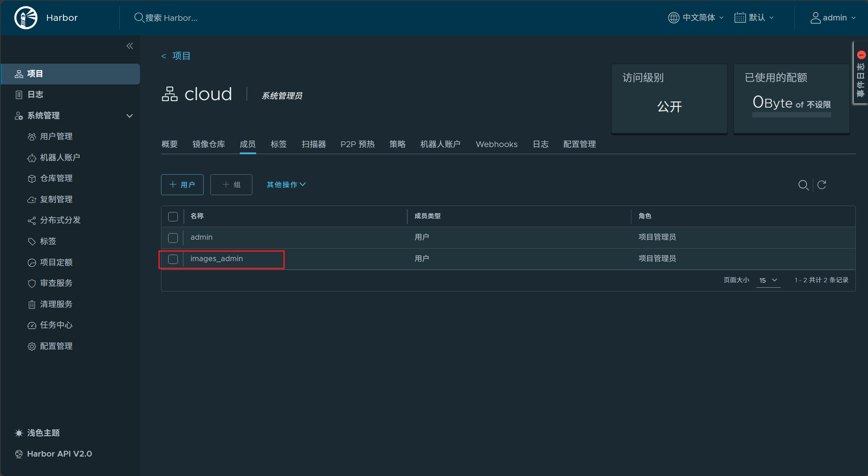Open 机器人账户 in sidebar

[x=60, y=158]
